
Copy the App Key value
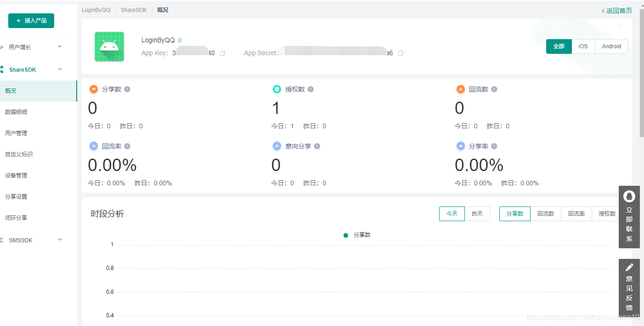coord(223,53)
